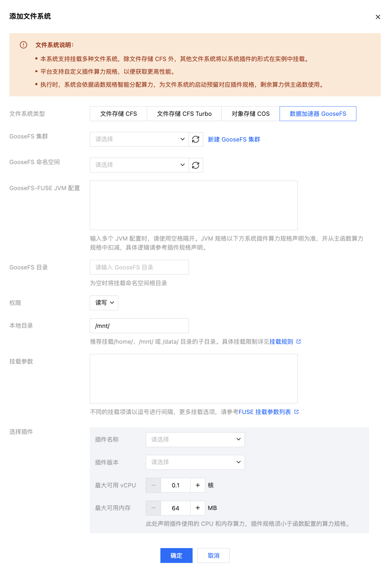Click the GooseFS 目录 input field

click(x=139, y=267)
